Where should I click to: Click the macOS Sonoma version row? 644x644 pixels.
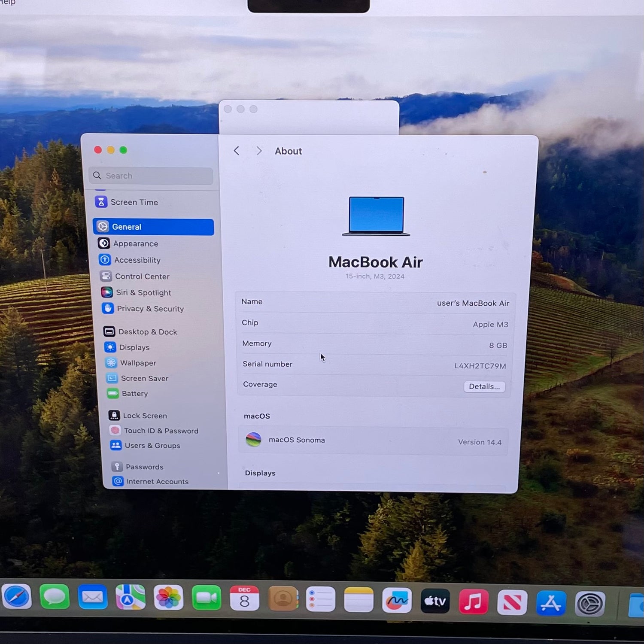point(373,441)
